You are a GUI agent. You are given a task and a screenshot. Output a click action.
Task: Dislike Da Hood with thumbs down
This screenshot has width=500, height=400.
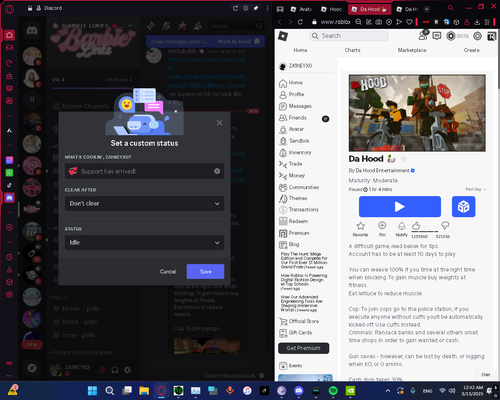pos(445,226)
